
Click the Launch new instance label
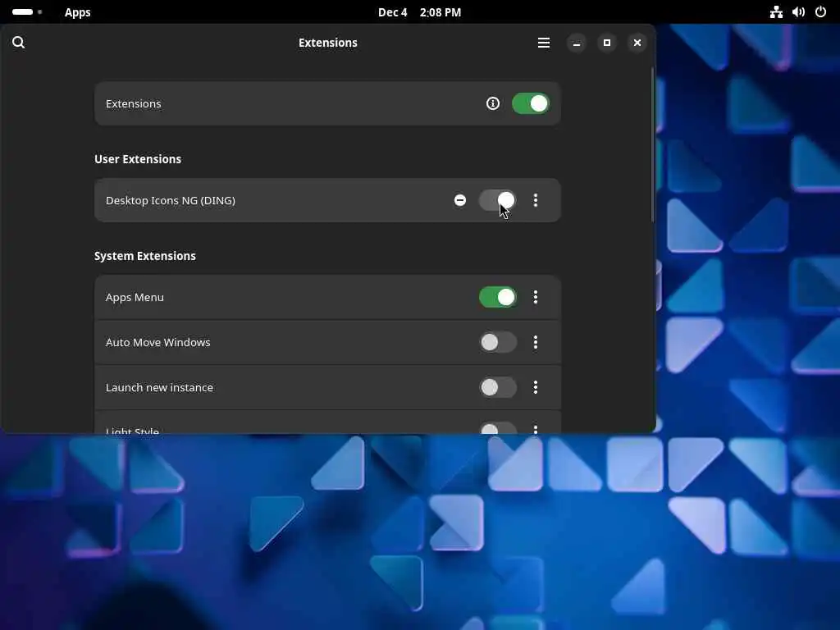click(x=159, y=387)
